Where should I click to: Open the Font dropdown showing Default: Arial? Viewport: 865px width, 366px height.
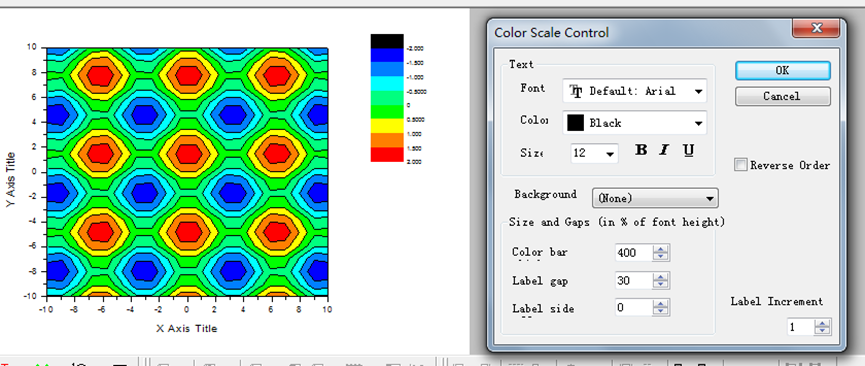634,91
